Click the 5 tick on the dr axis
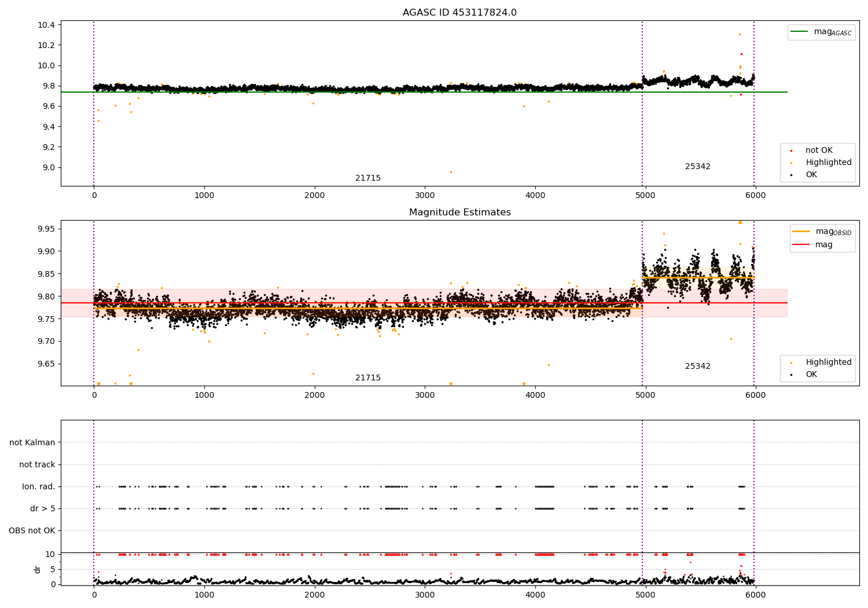Screen dimensions: 868x608 [x=53, y=570]
